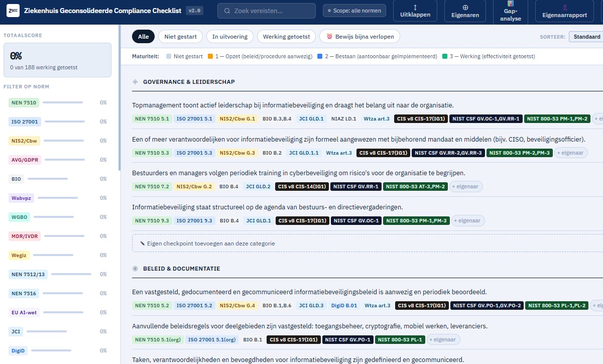
Task: Click the DigiD B.01 tag
Action: (x=344, y=305)
